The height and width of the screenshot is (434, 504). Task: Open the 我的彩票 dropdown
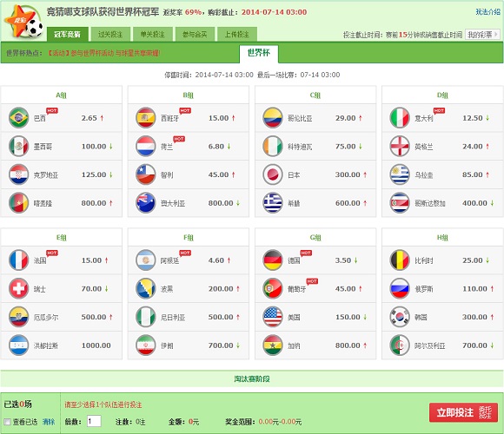(482, 35)
